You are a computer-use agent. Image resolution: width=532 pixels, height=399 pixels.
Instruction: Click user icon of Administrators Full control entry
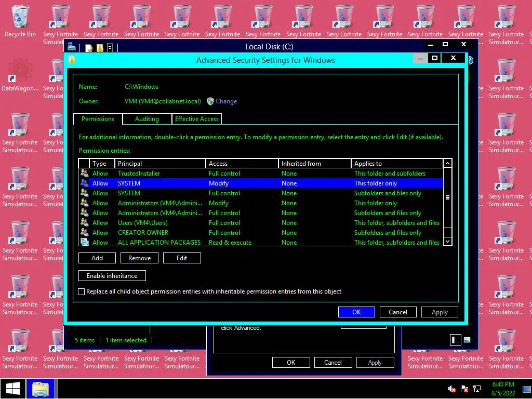point(84,212)
